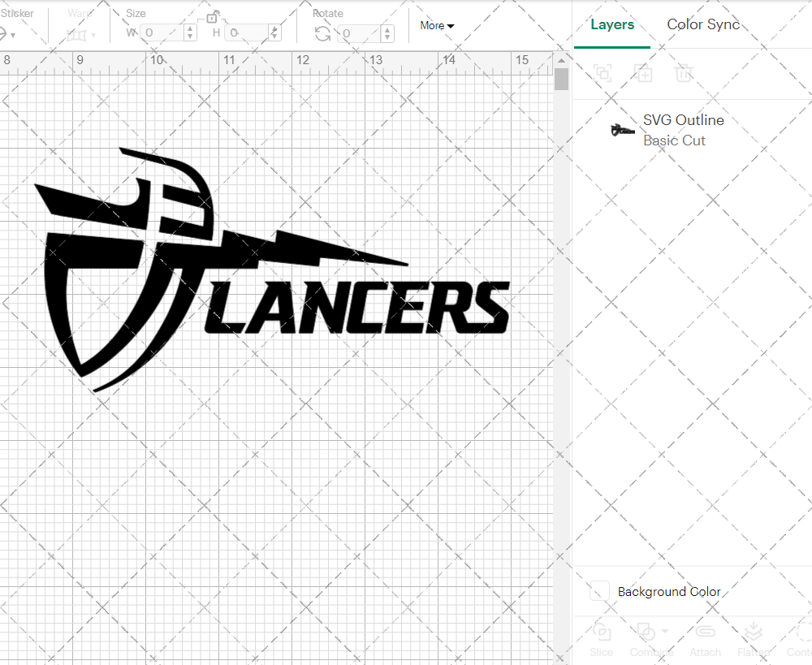The width and height of the screenshot is (812, 665).
Task: Increase the Width value with the stepper
Action: point(190,30)
